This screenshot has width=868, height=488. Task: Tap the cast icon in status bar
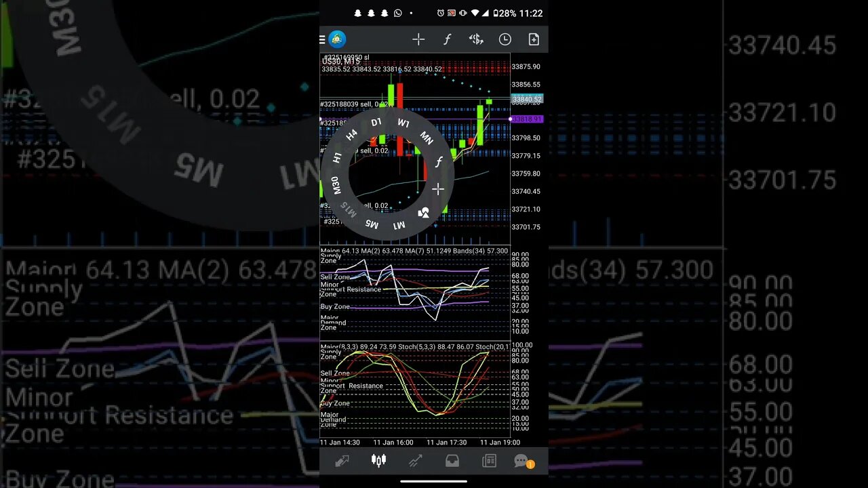(452, 13)
